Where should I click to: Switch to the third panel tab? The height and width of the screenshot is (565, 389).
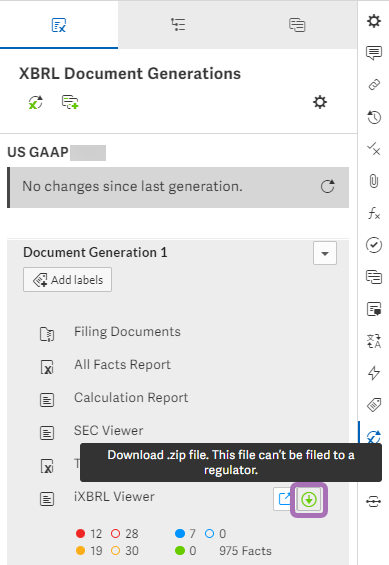point(297,25)
